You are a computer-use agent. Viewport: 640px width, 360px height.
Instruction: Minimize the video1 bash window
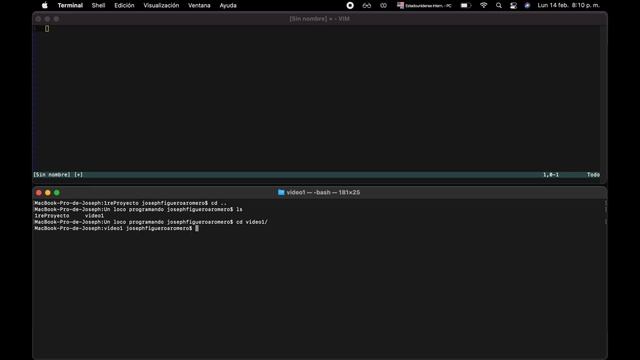48,193
